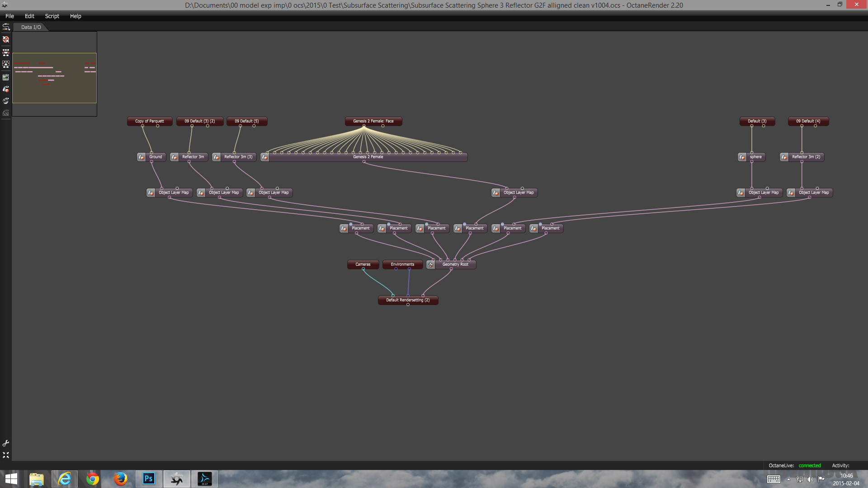Viewport: 868px width, 488px height.
Task: Switch to the Data I/O tab
Action: click(31, 27)
